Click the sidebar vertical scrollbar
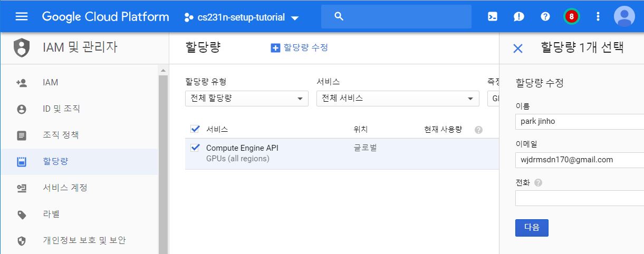644x254 pixels. 163,158
